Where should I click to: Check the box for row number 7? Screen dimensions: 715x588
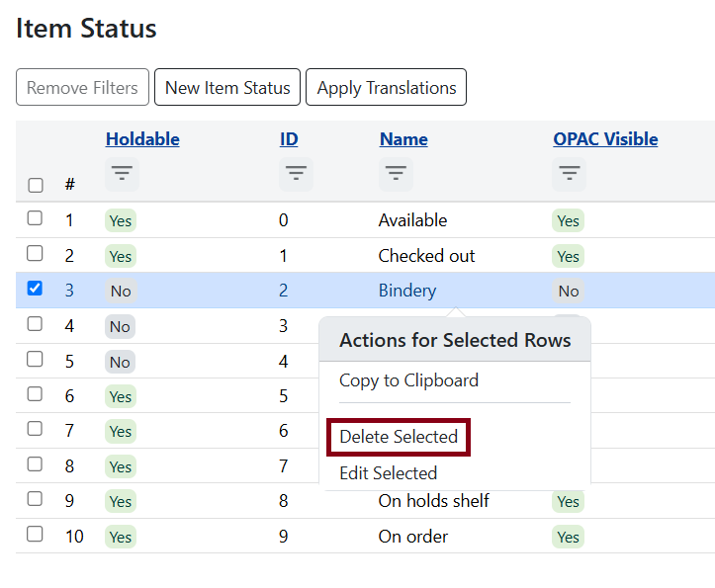tap(35, 429)
